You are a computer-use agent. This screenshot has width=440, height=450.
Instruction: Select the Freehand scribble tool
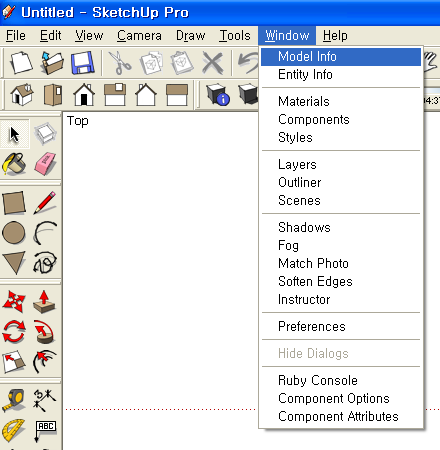(45, 262)
